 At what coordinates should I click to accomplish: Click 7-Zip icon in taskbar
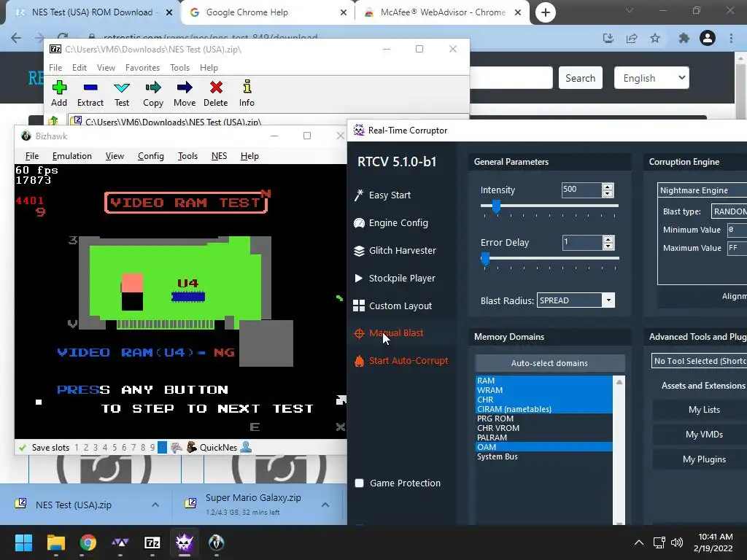click(x=152, y=542)
